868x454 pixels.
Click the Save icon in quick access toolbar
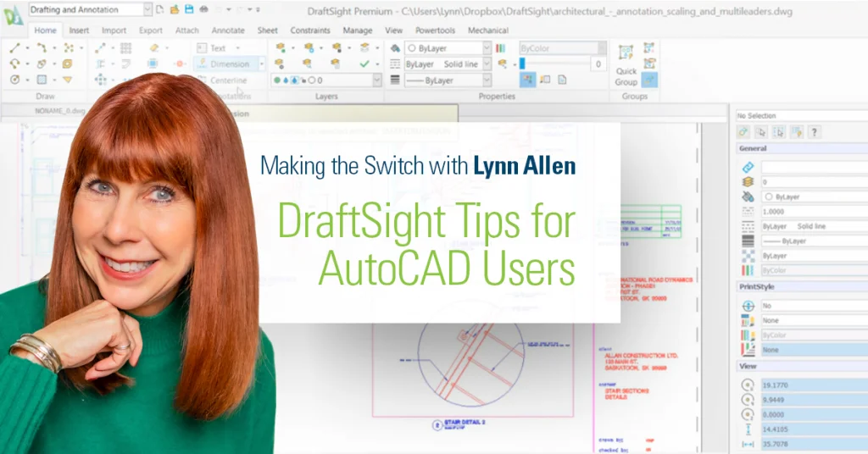(x=189, y=9)
